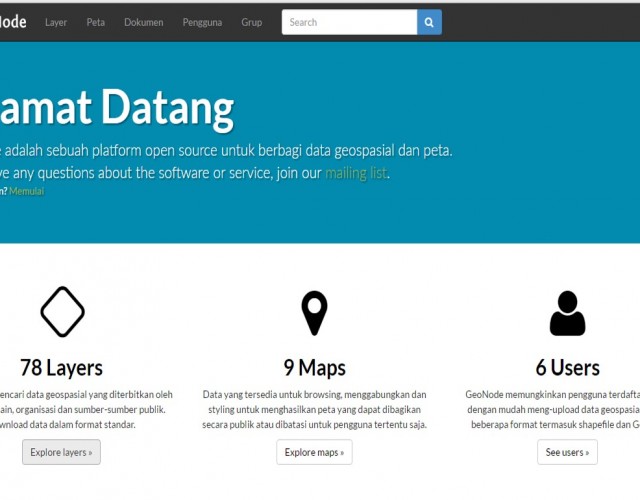640x500 pixels.
Task: Click the 78 Layers heading
Action: pos(62,367)
